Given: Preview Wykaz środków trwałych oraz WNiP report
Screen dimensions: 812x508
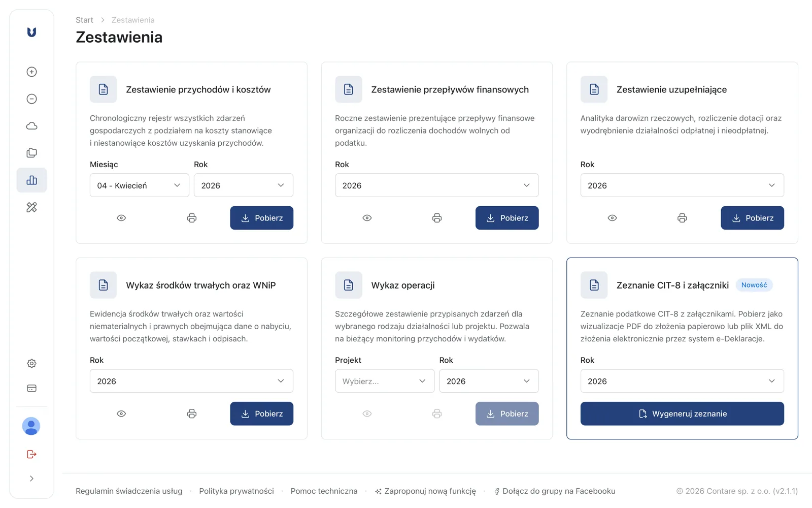Looking at the screenshot, I should 121,414.
